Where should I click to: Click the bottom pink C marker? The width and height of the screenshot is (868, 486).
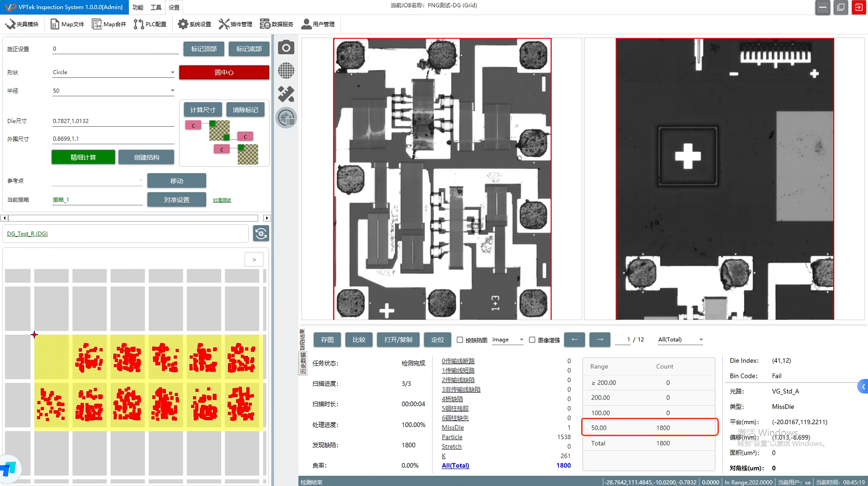pos(222,149)
